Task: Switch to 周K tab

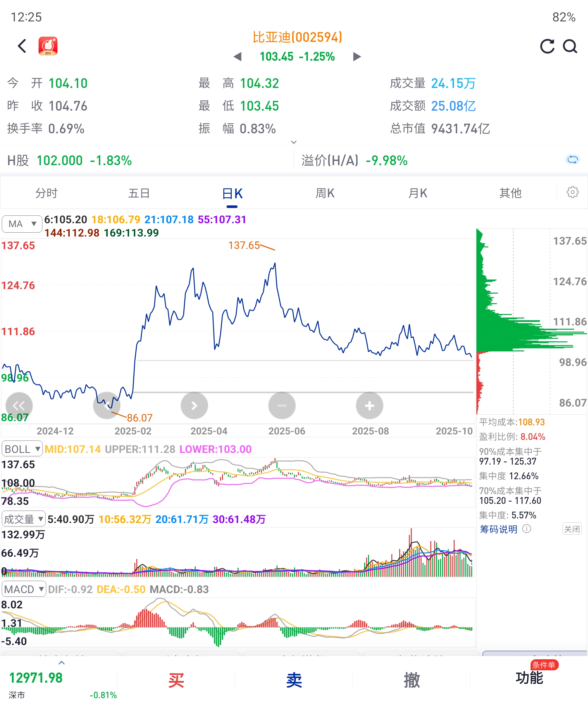Action: tap(325, 193)
